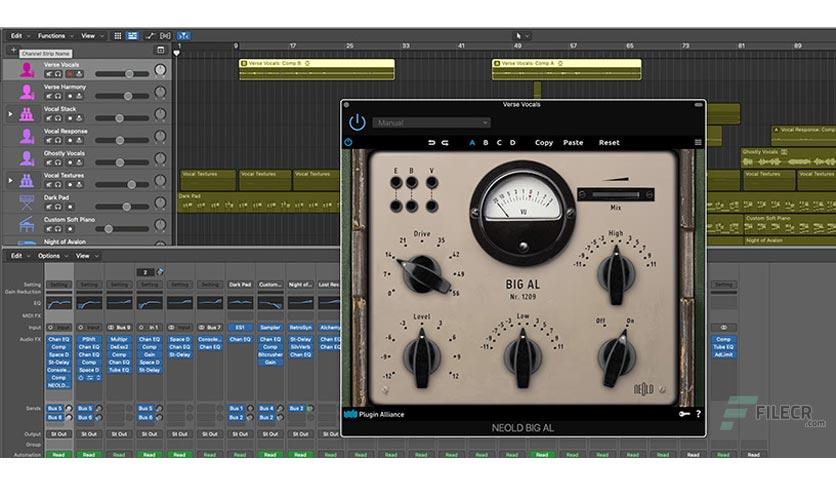Click the track header options icon

click(160, 50)
